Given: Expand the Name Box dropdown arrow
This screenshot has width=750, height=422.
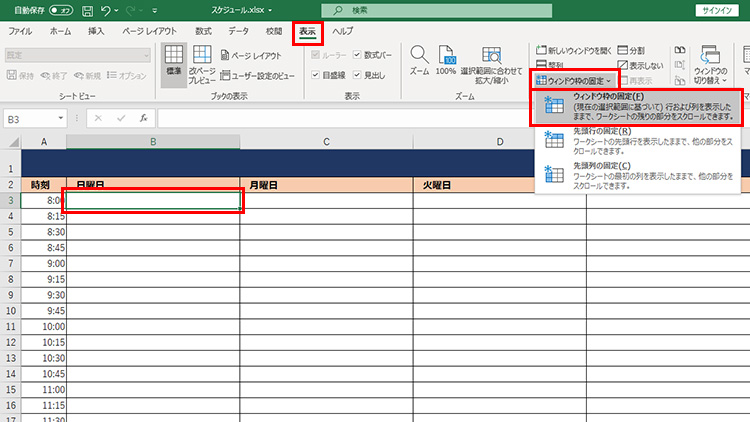Looking at the screenshot, I should pos(61,118).
